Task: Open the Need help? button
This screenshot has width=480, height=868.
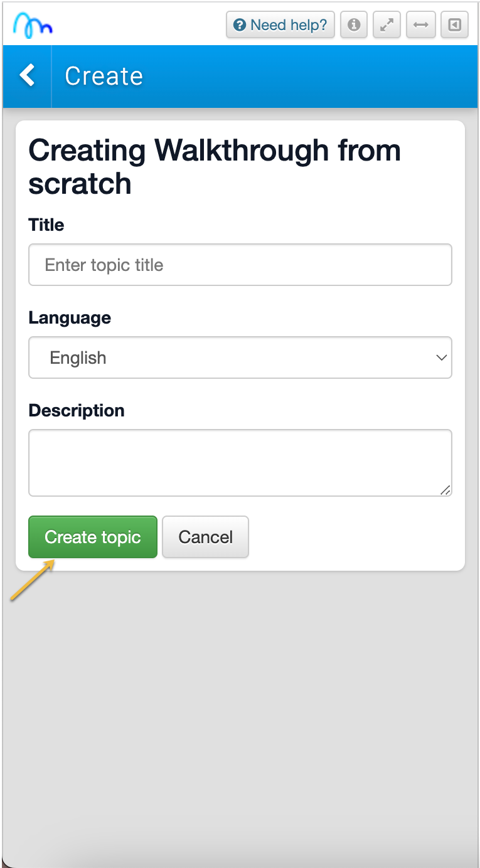Action: click(x=280, y=25)
